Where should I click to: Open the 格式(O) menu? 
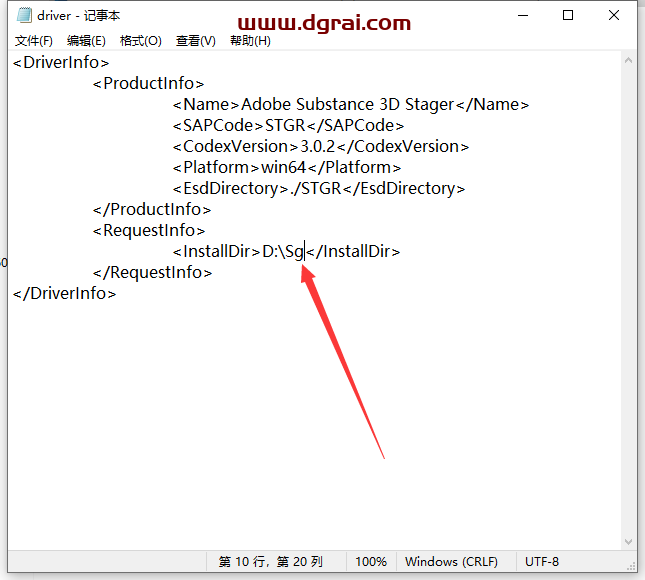click(x=141, y=41)
